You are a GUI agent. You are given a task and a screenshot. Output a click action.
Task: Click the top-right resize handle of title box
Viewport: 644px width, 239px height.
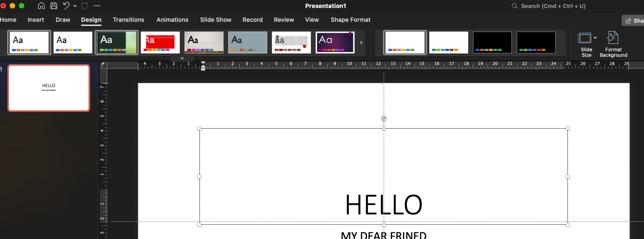(x=568, y=128)
